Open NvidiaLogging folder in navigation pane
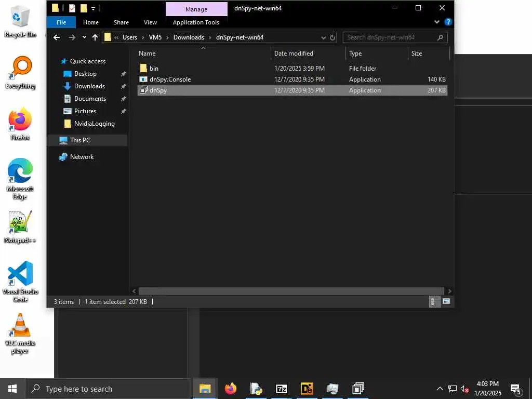The height and width of the screenshot is (399, 532). click(95, 124)
